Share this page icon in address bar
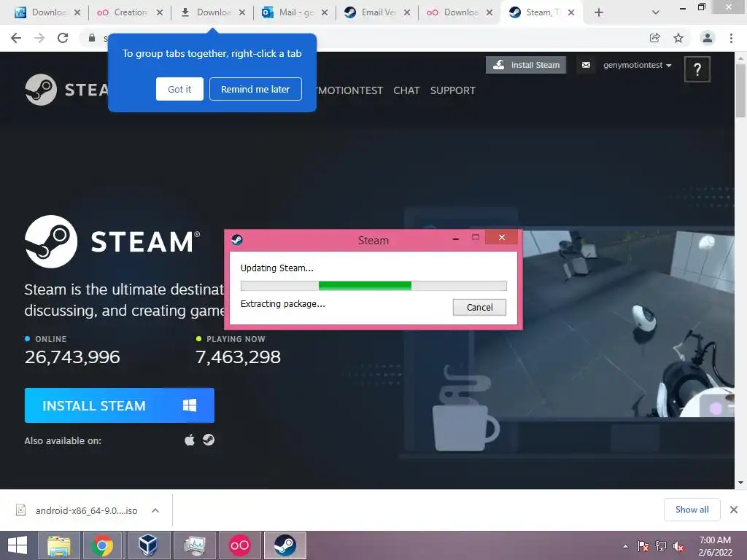Screen dimensions: 747x560 (654, 38)
